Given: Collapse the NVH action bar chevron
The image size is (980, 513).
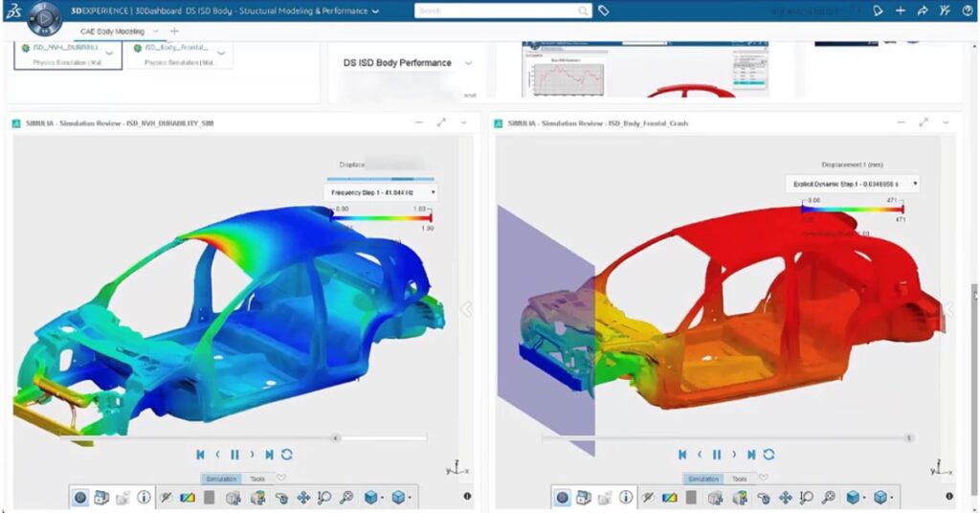Looking at the screenshot, I should (281, 478).
